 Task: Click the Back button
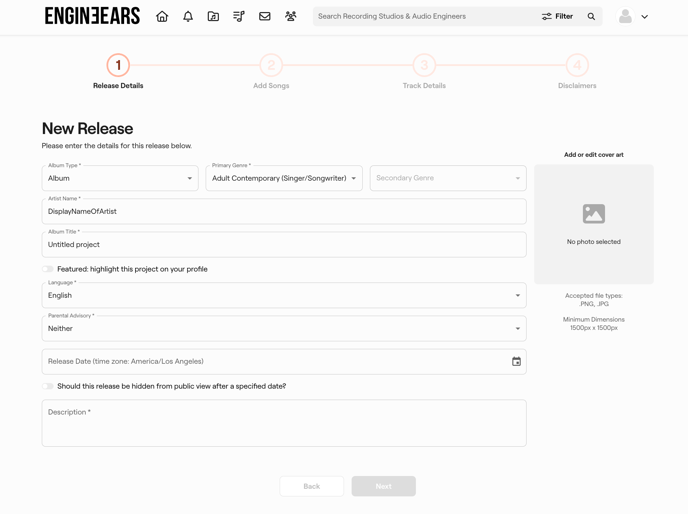tap(311, 486)
